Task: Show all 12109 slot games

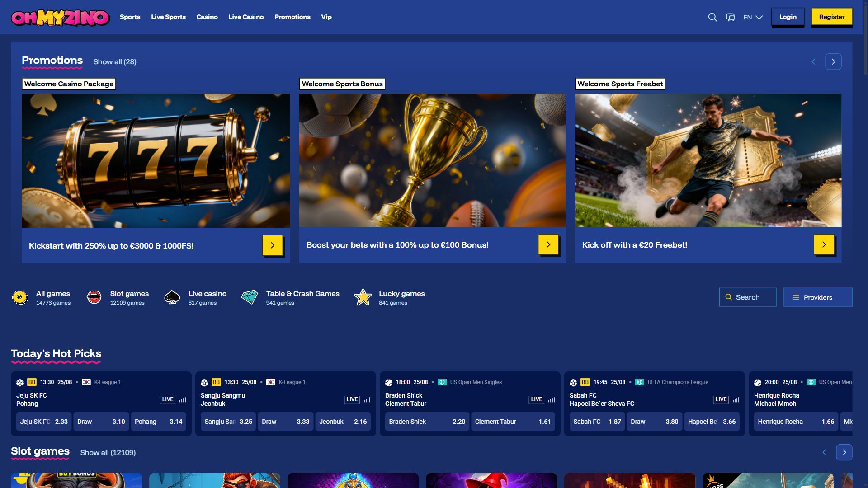Action: (108, 453)
